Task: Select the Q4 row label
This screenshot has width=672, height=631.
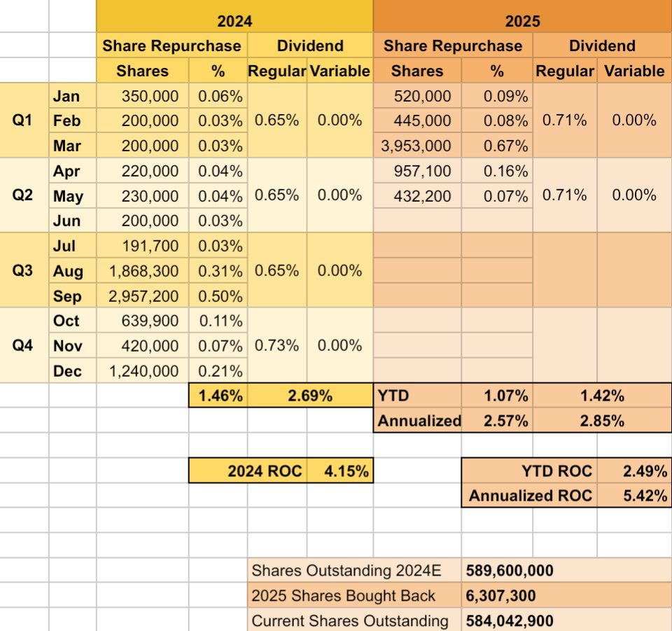Action: tap(24, 345)
